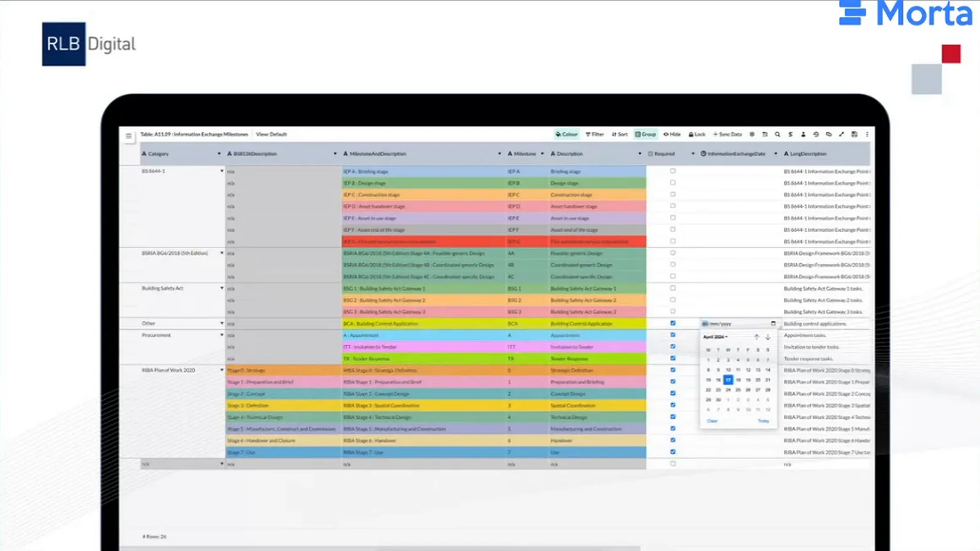Uncheck Required for BCA Building Control Application

pos(673,323)
